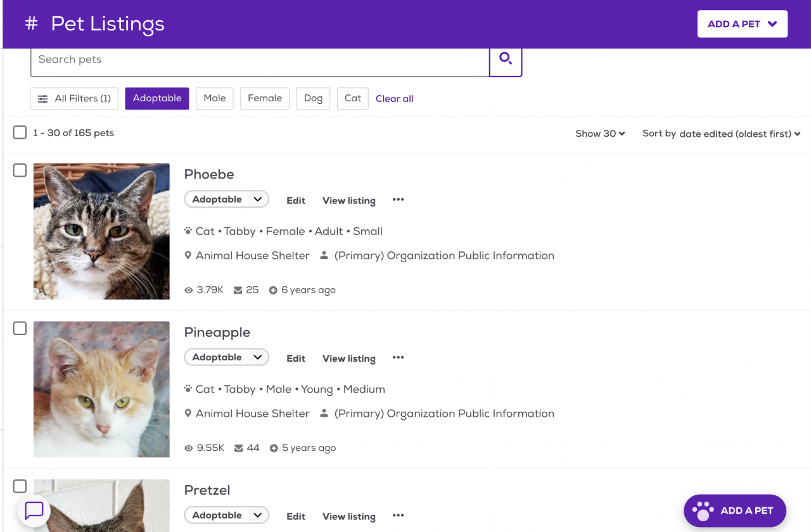Click Edit for Pineapple

tap(296, 358)
